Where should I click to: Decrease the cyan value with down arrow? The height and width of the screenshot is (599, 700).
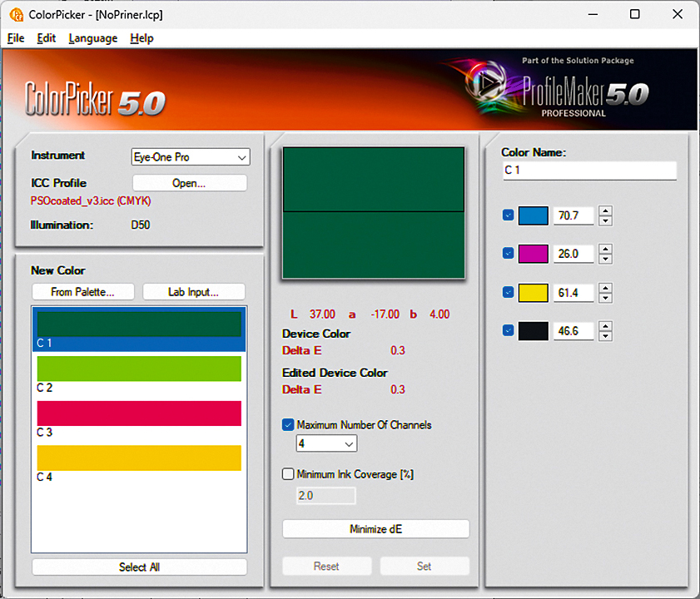[605, 220]
